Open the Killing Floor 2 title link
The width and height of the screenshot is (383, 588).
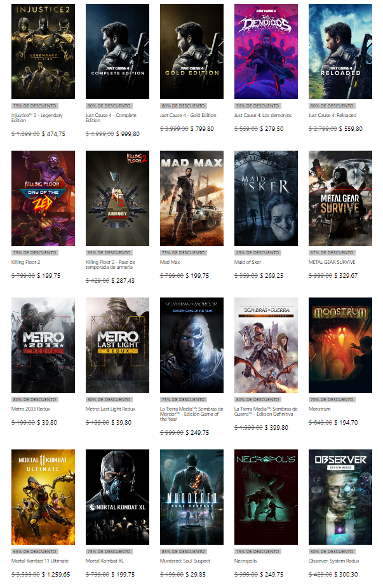25,262
